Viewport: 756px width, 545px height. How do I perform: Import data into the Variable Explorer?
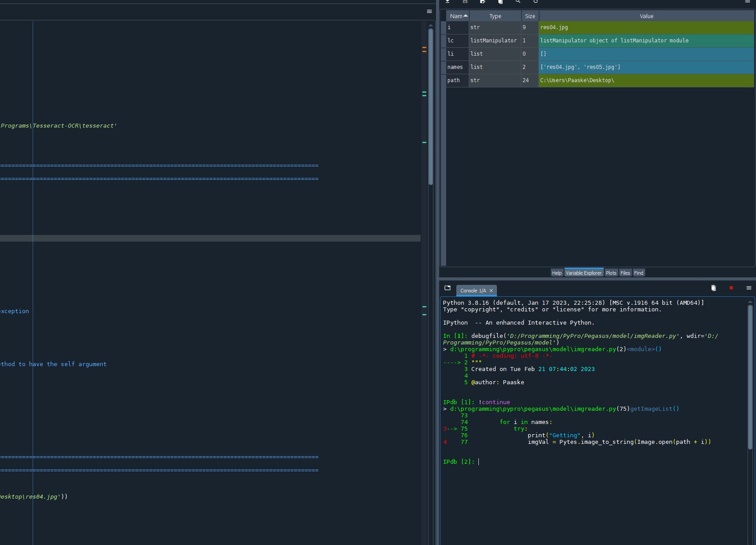point(448,2)
